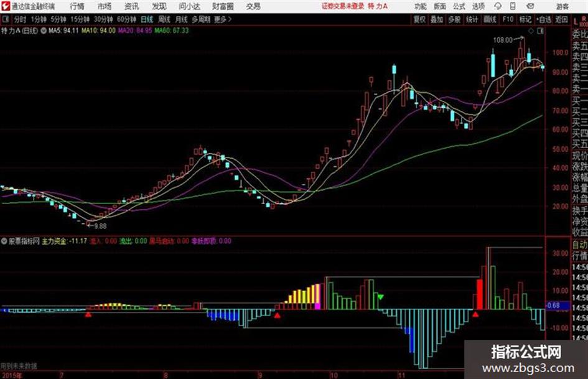Open the envelope messages icon
This screenshot has width=588, height=379.
click(x=530, y=6)
